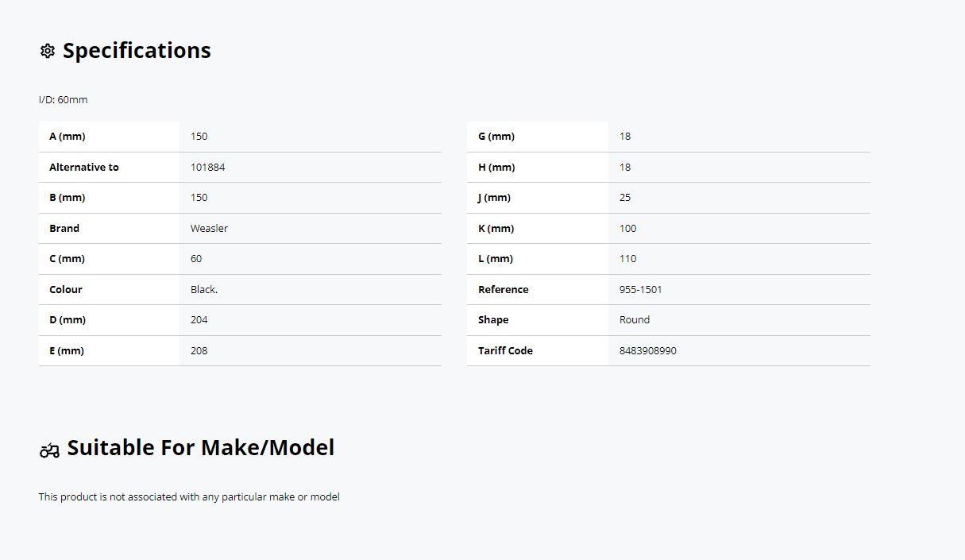
Task: Click the gear icon beside Specifications
Action: tap(48, 51)
